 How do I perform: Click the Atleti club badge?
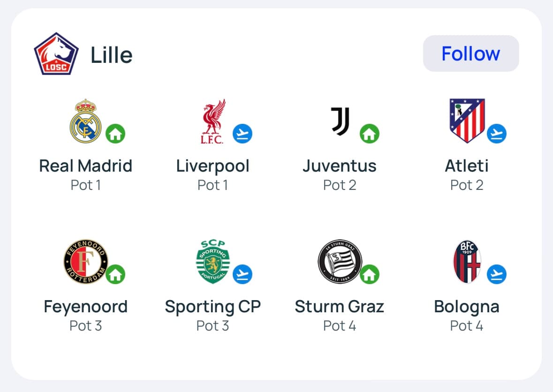tap(467, 121)
